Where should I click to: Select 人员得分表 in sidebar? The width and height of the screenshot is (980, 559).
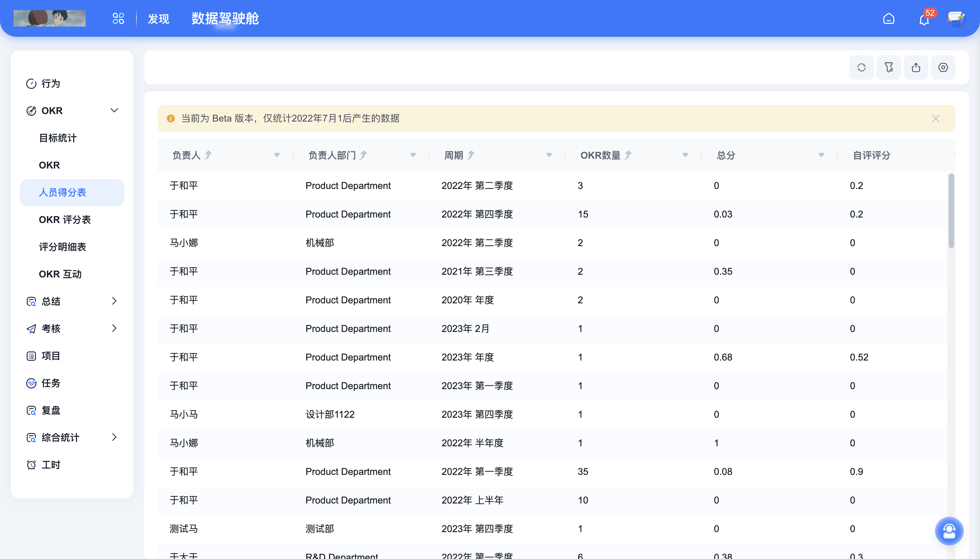click(72, 192)
